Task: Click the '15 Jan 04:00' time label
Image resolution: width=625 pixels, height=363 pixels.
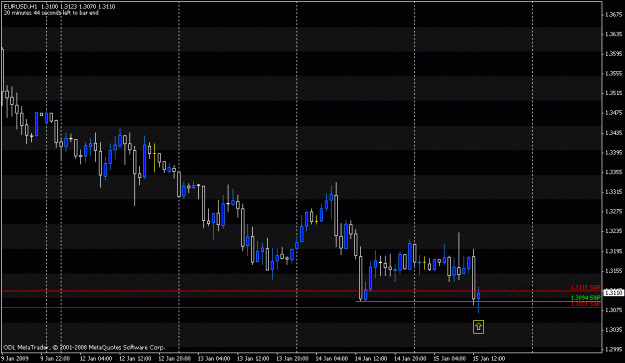Action: click(x=450, y=359)
